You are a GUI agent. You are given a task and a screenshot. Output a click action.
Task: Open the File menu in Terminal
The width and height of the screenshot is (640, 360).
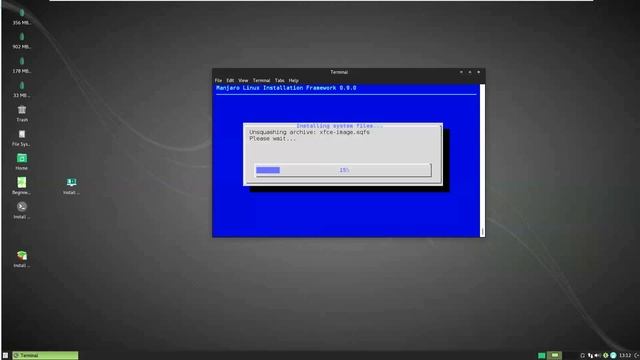tap(218, 80)
